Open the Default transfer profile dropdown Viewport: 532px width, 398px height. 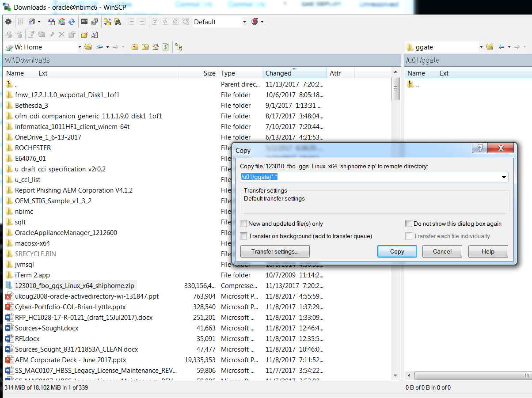click(x=245, y=22)
